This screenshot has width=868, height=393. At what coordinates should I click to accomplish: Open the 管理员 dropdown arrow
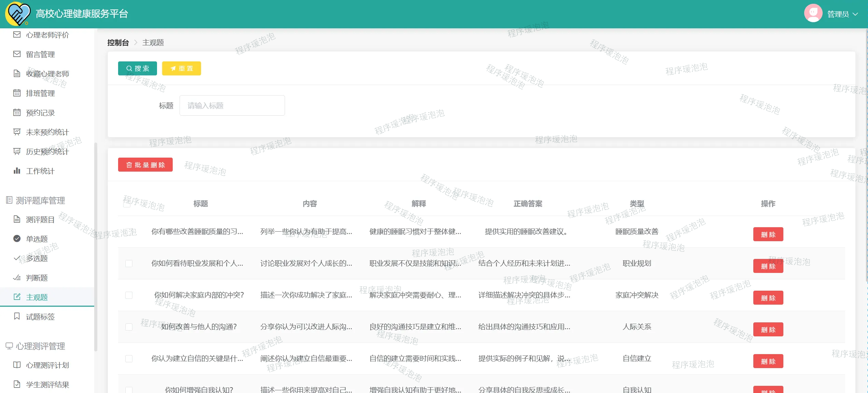pyautogui.click(x=855, y=14)
